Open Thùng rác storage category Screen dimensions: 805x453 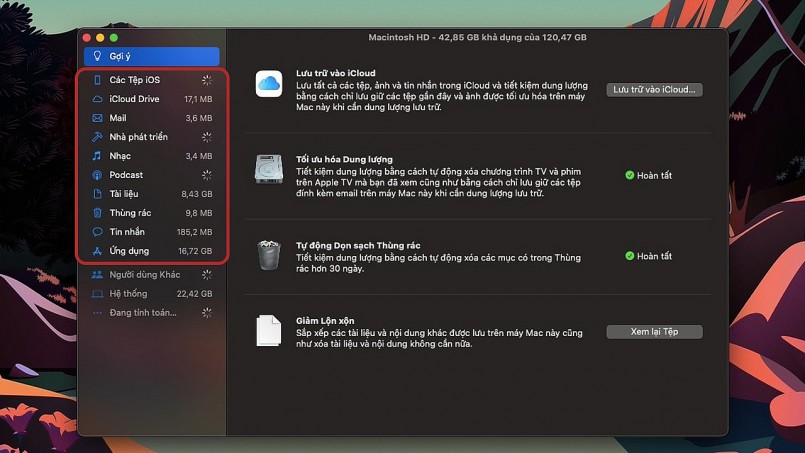point(150,213)
